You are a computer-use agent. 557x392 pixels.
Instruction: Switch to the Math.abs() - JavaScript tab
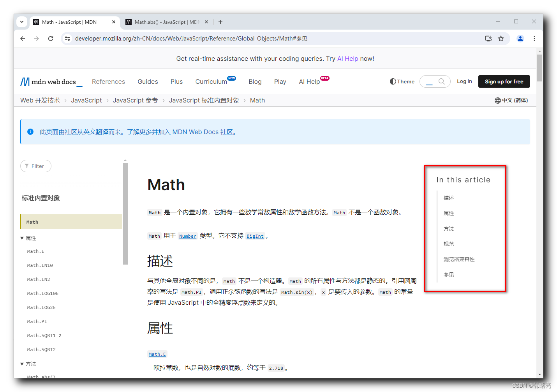[x=166, y=22]
